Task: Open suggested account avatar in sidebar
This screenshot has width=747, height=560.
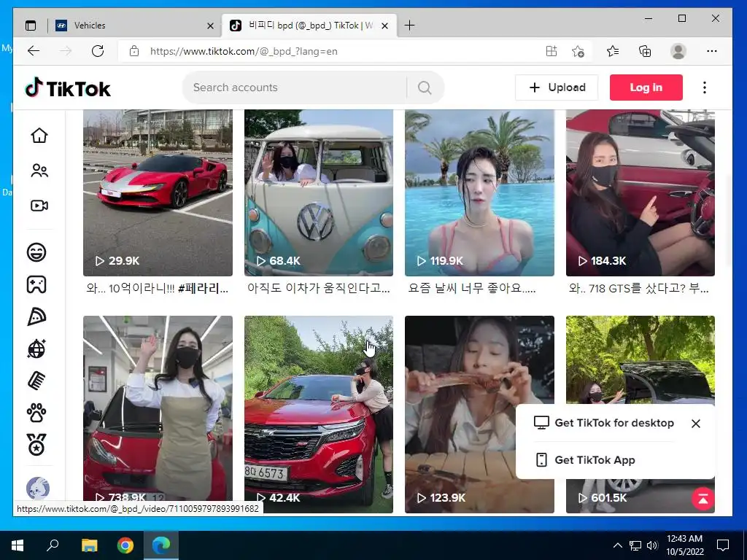Action: point(38,488)
